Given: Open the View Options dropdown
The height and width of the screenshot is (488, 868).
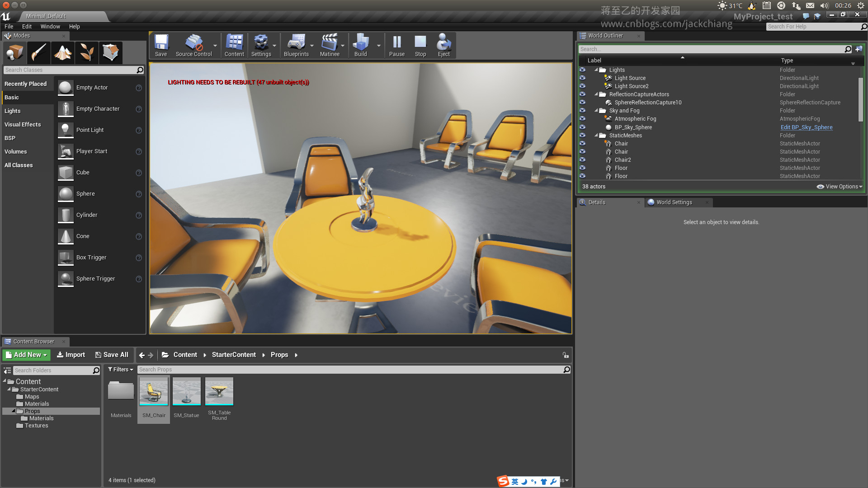Looking at the screenshot, I should [x=840, y=187].
